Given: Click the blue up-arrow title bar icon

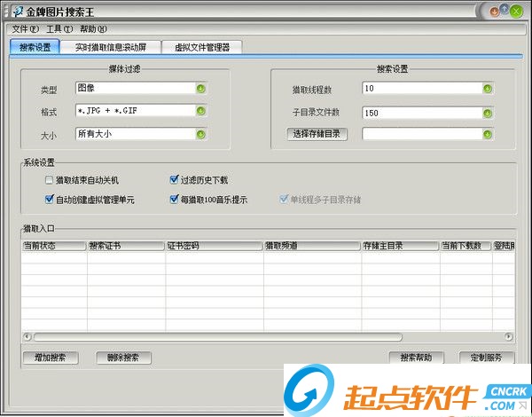Looking at the screenshot, I should [505, 9].
